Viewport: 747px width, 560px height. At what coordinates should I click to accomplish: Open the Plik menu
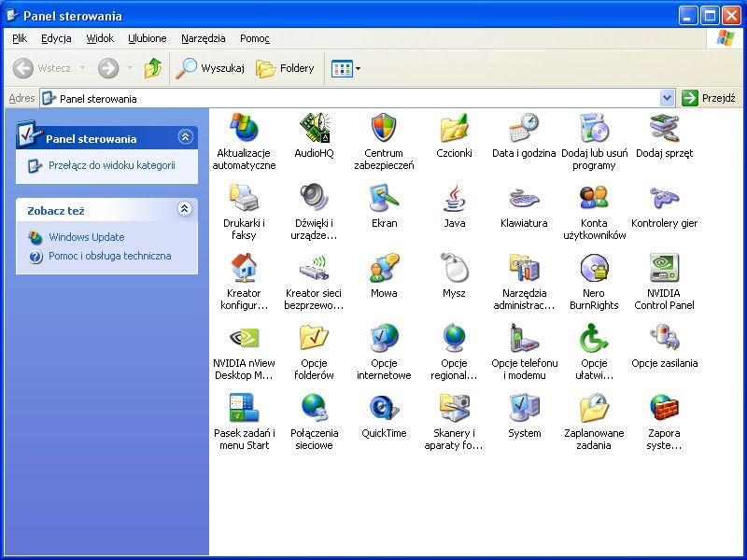pos(20,38)
